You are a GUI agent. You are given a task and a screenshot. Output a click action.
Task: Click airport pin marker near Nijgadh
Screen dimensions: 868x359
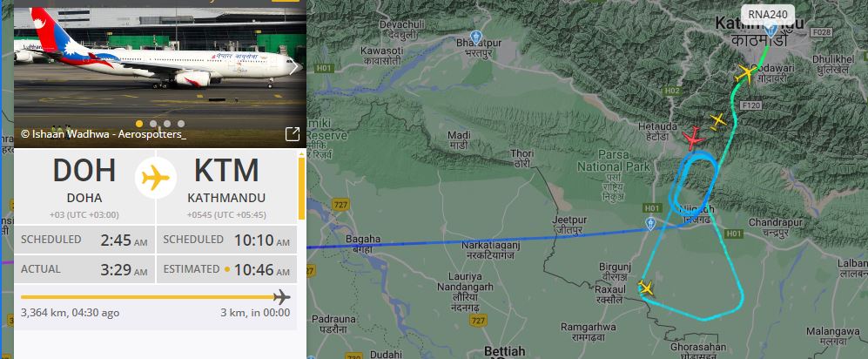click(x=650, y=224)
